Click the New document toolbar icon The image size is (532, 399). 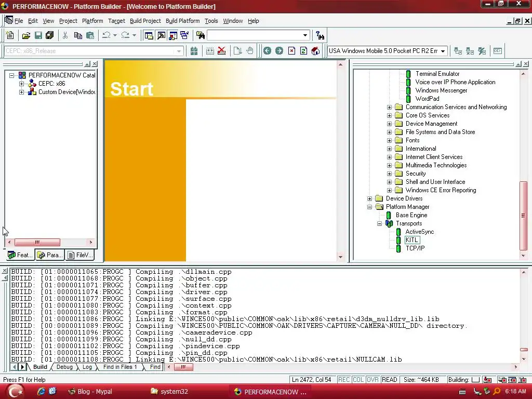tap(10, 35)
